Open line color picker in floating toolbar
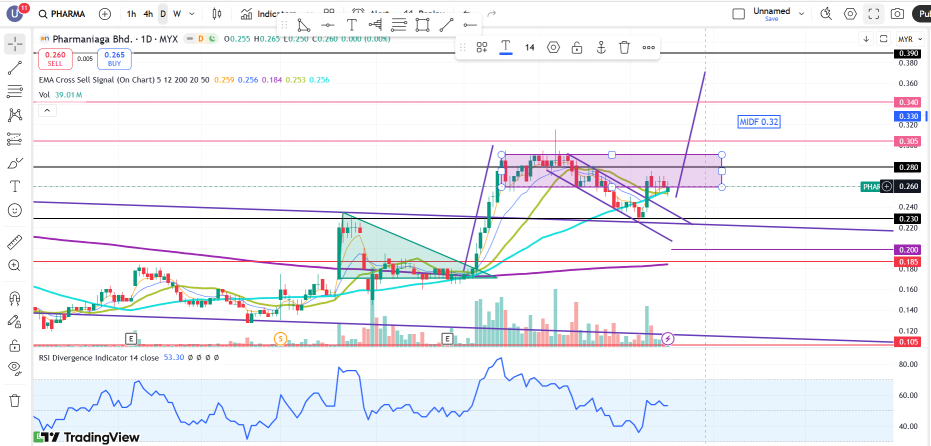Screen dimensions: 931x446 506,47
